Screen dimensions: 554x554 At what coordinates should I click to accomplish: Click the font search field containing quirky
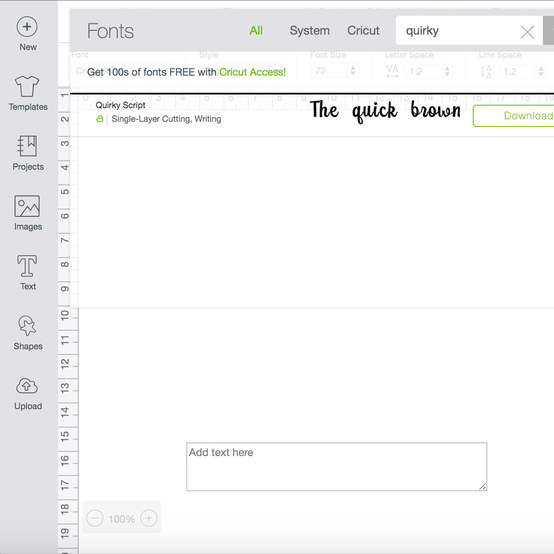click(x=469, y=30)
